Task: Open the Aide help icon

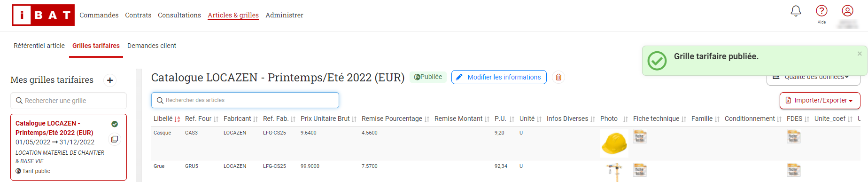Action: point(821,11)
